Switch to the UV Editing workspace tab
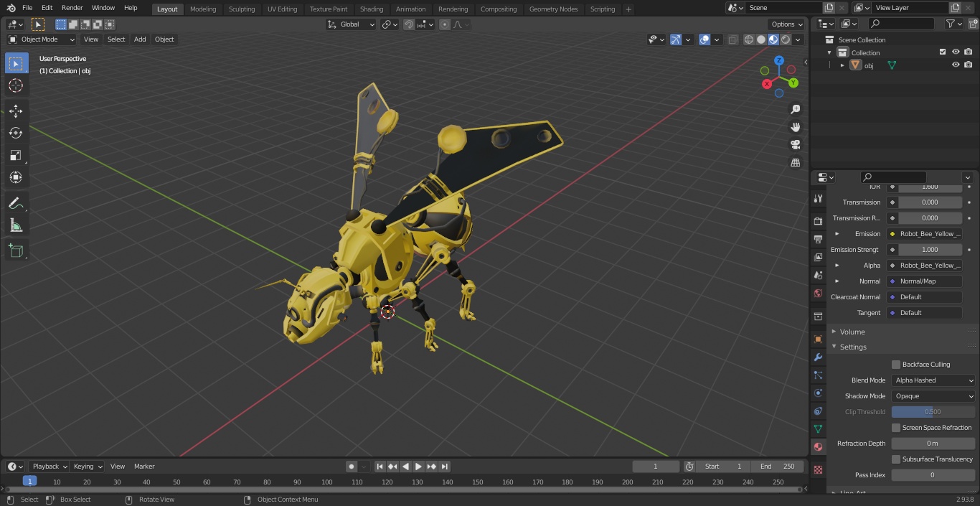 [282, 9]
